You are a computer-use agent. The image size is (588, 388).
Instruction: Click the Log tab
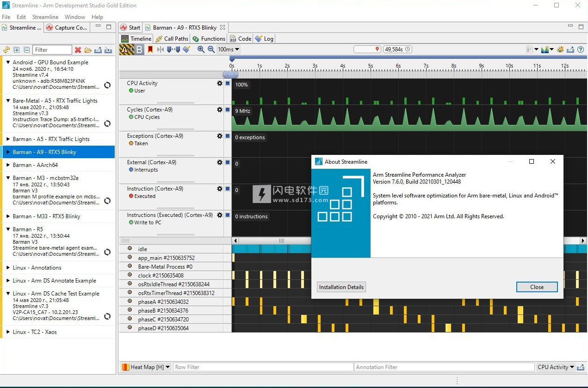click(264, 39)
